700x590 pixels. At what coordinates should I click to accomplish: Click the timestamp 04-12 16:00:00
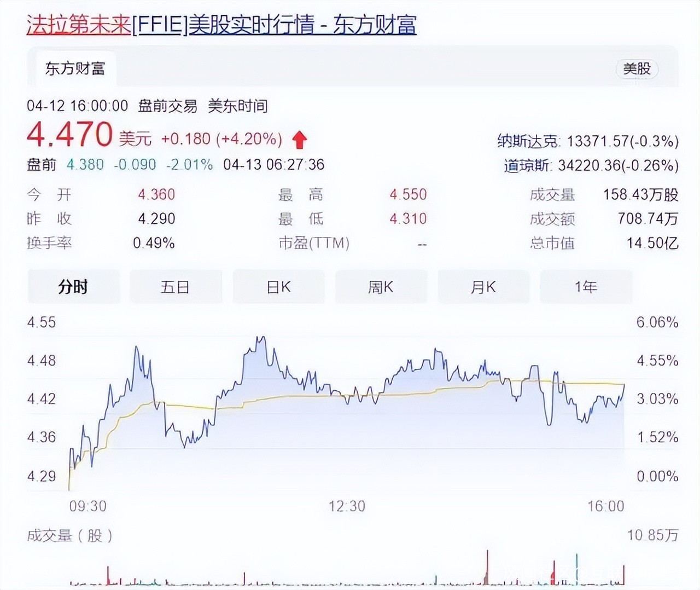coord(78,106)
